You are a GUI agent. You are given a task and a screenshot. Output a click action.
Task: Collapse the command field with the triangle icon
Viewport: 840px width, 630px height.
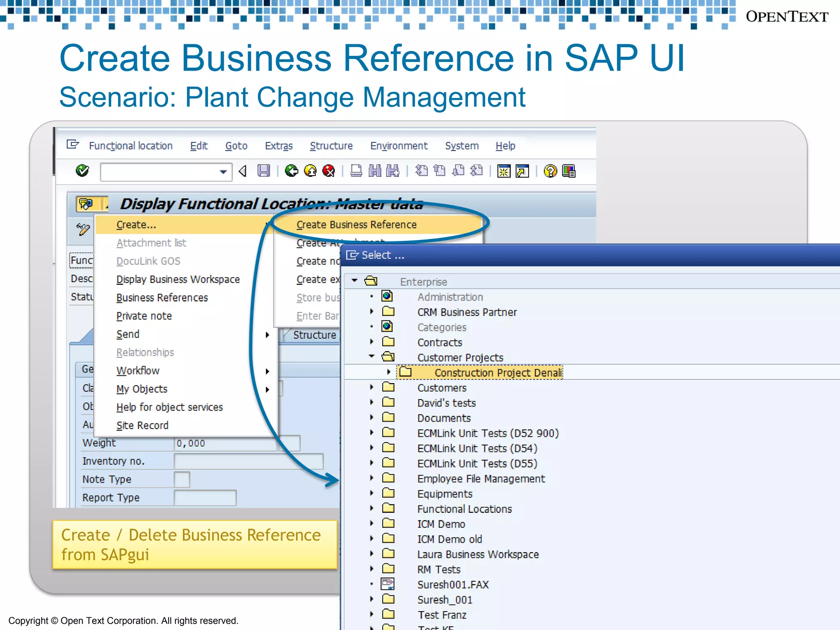[243, 171]
